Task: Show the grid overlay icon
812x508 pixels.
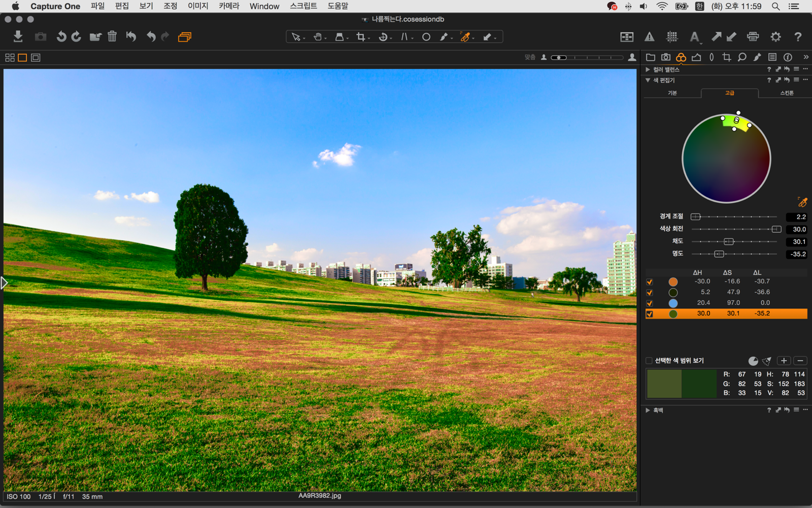Action: click(672, 37)
